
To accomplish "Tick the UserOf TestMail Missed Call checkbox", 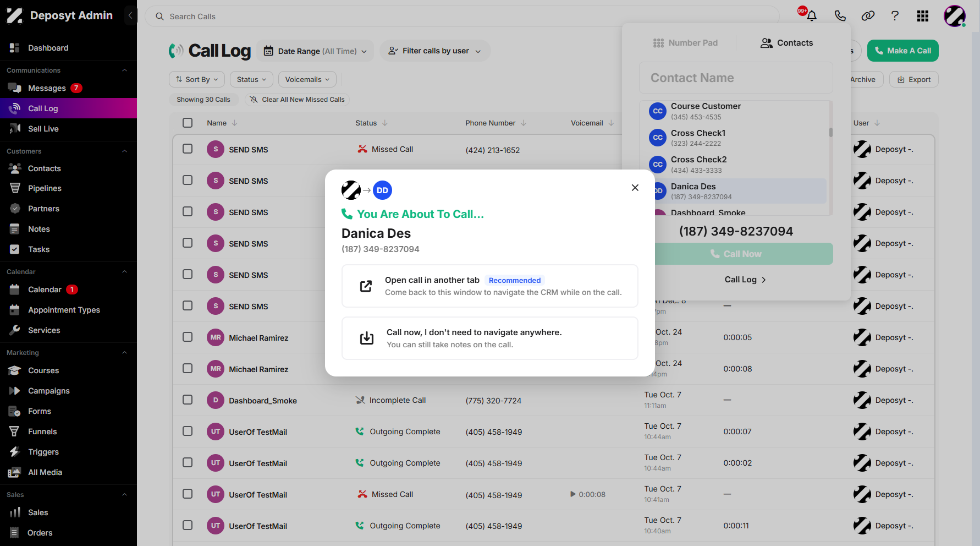I will click(188, 494).
